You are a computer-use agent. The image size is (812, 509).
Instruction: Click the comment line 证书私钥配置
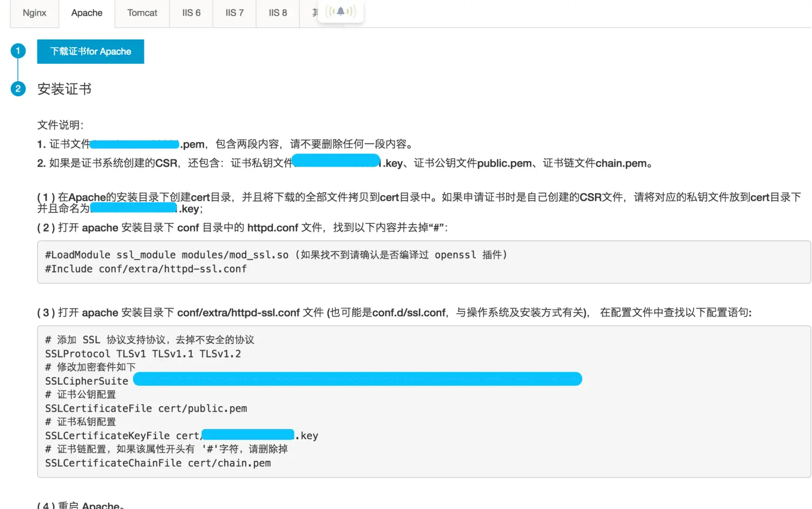pos(81,421)
